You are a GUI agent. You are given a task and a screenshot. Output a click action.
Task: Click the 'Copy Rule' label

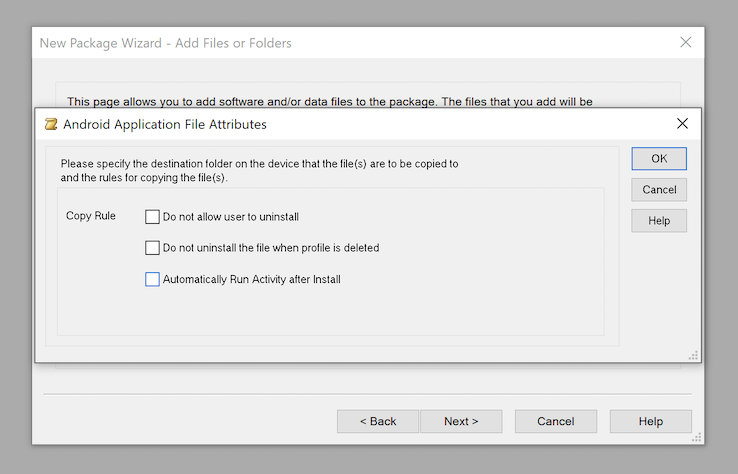point(91,216)
